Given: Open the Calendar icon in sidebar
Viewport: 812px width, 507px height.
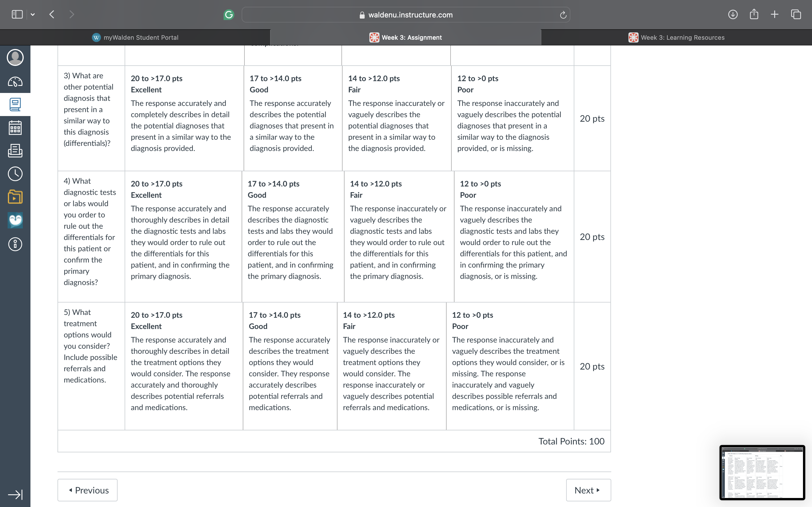Looking at the screenshot, I should pos(15,128).
